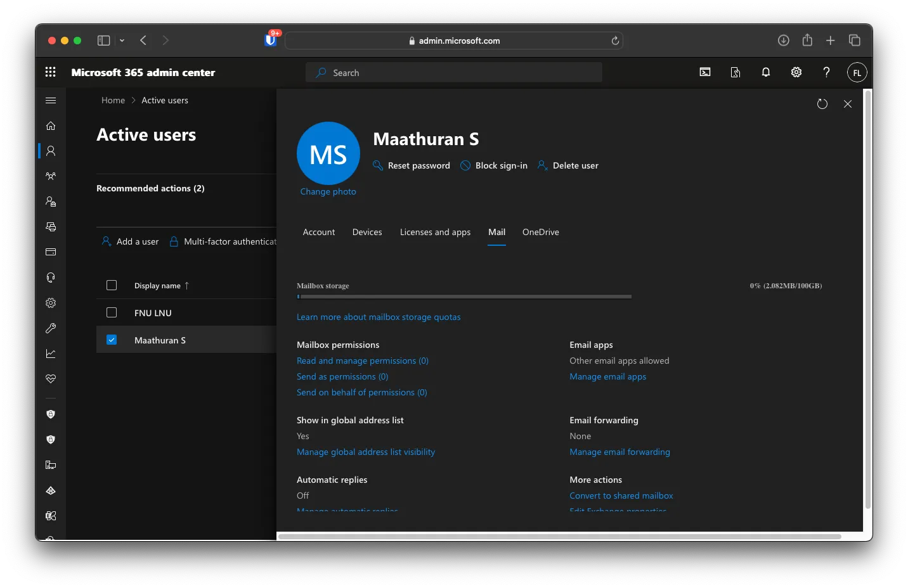
Task: Select all users with the header checkbox
Action: click(112, 285)
